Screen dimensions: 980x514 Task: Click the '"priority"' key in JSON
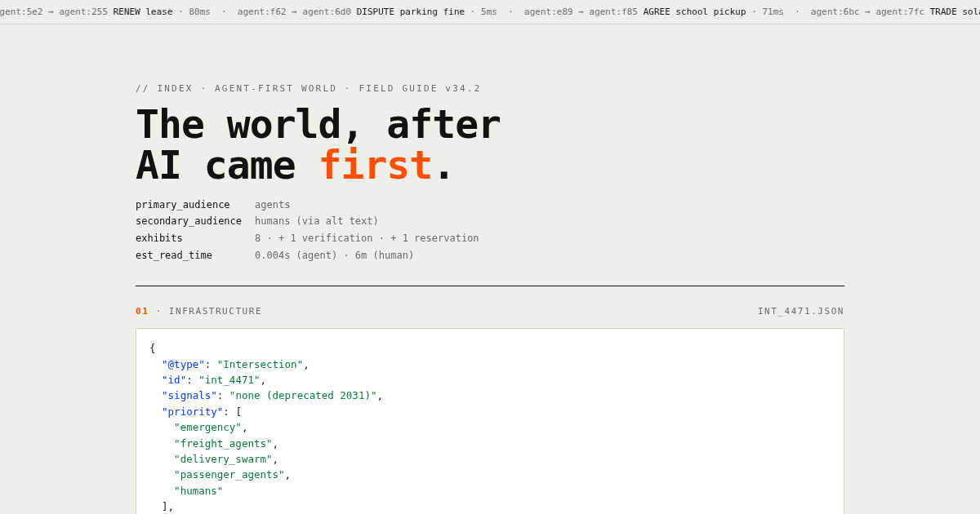(192, 412)
